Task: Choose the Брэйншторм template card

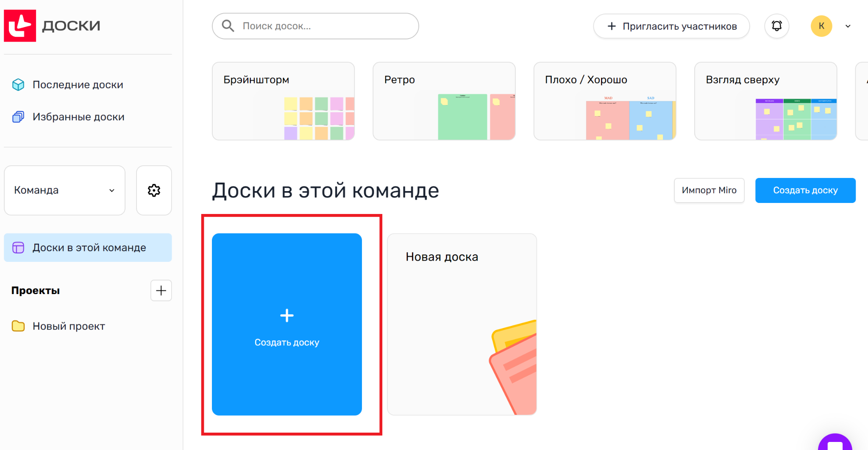Action: coord(283,101)
